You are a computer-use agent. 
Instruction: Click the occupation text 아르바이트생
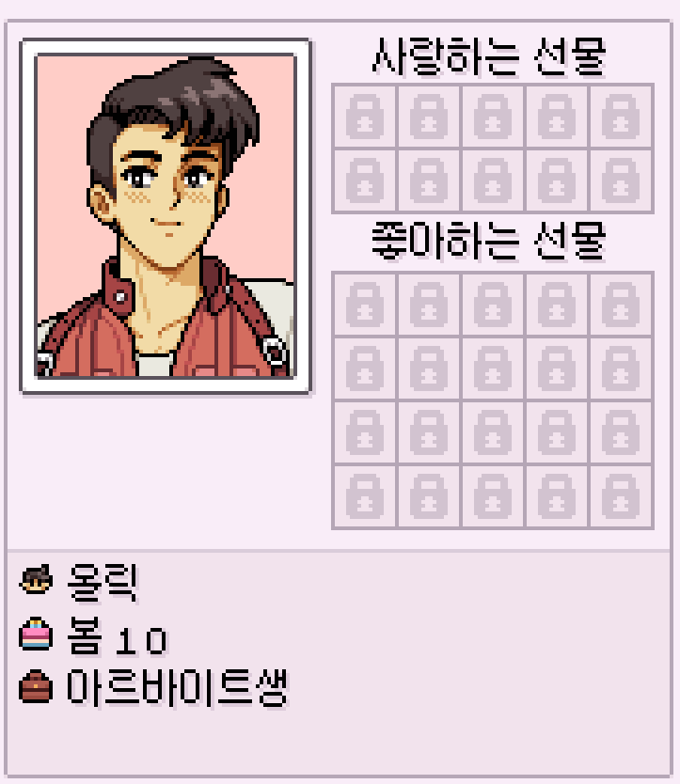click(x=178, y=687)
